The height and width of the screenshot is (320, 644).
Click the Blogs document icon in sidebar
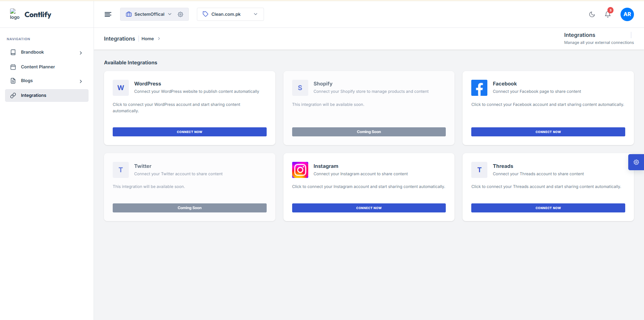tap(13, 81)
